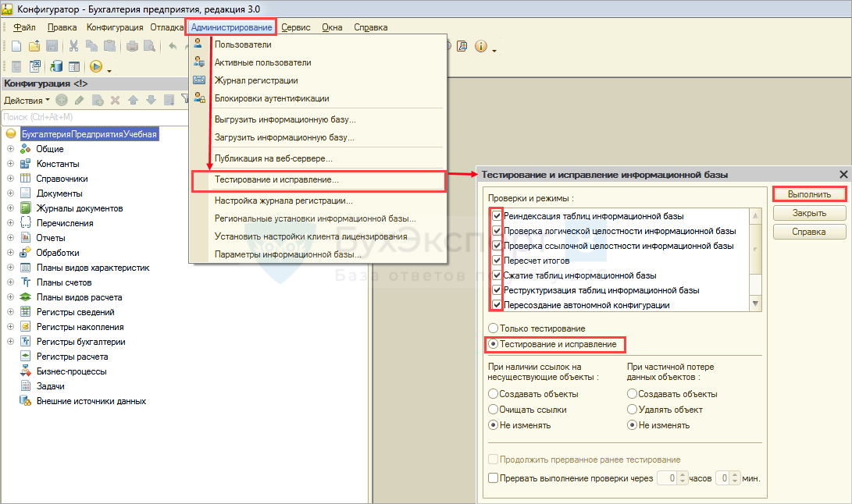Click the 'Закрыть' button
This screenshot has height=504, width=852.
(809, 213)
